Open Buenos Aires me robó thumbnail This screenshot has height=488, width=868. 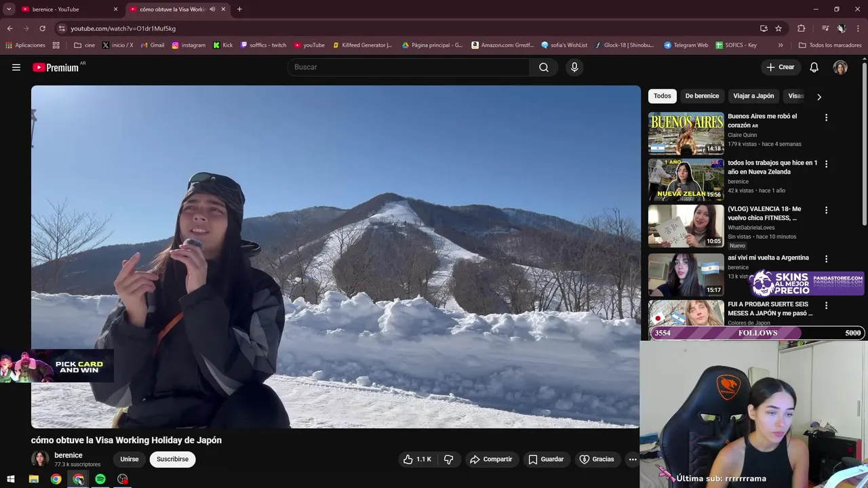coord(686,134)
